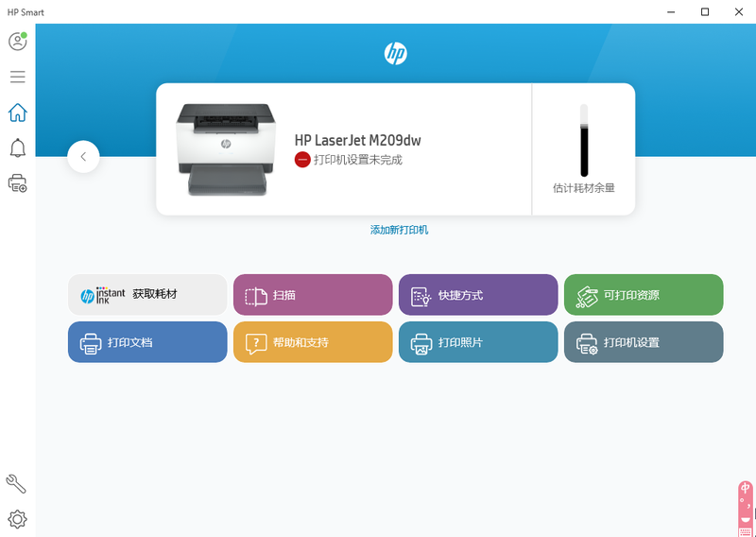Open printer settings icon in sidebar

17,183
